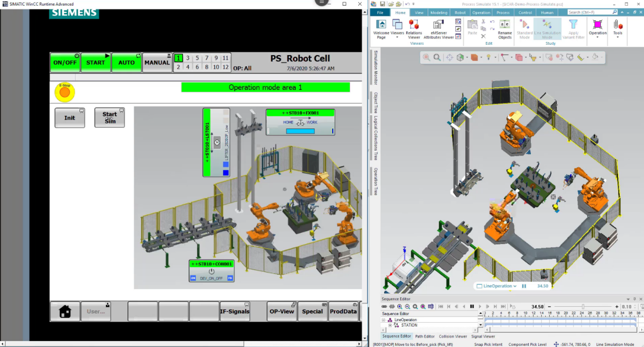Screen dimensions: 644x347
Task: Switch to the Modeling ribbon tab
Action: [x=439, y=12]
